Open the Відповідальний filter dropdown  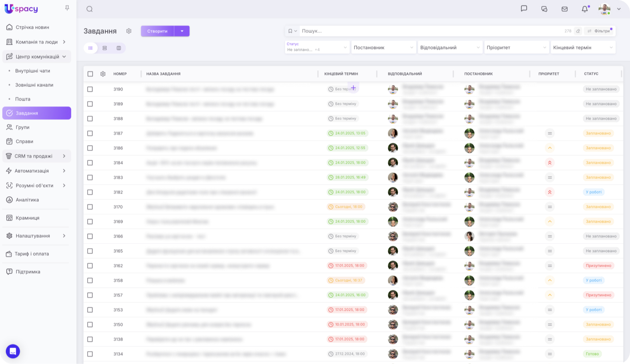coord(450,47)
